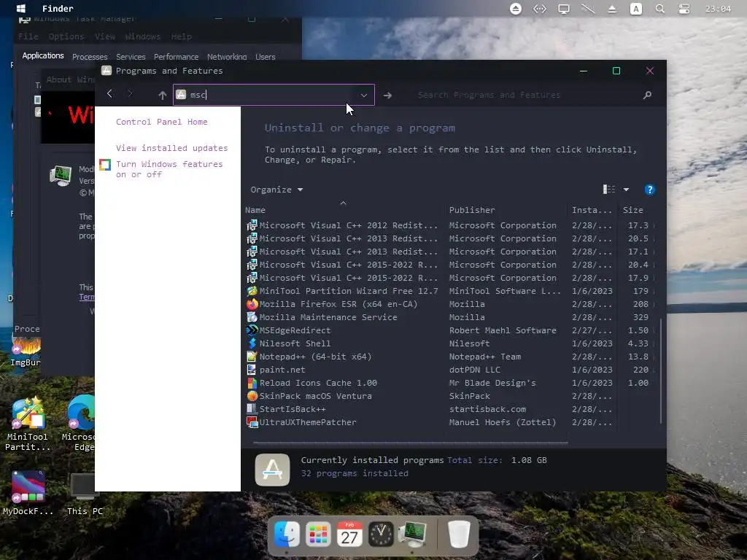Sort the list by the Size column header
This screenshot has height=560, width=747.
[633, 210]
